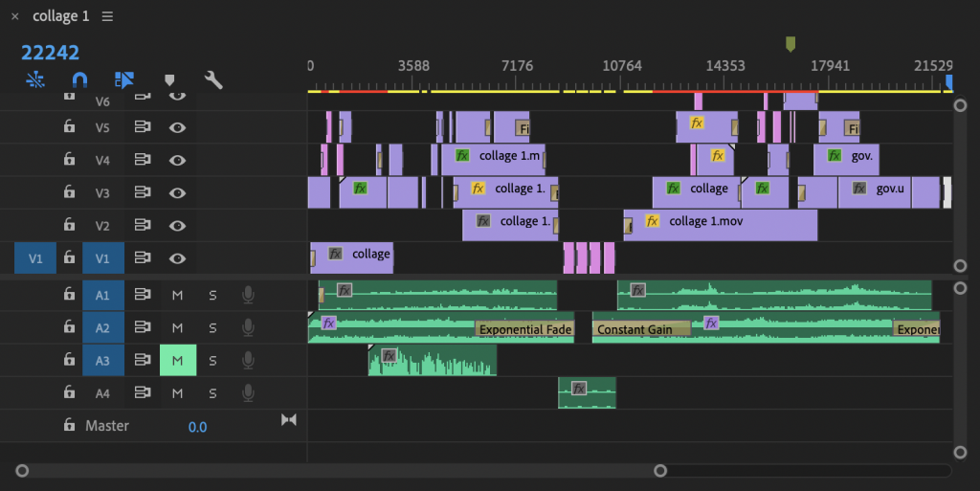Toggle lock on track V5
Screen dimensions: 980x491
tap(69, 126)
